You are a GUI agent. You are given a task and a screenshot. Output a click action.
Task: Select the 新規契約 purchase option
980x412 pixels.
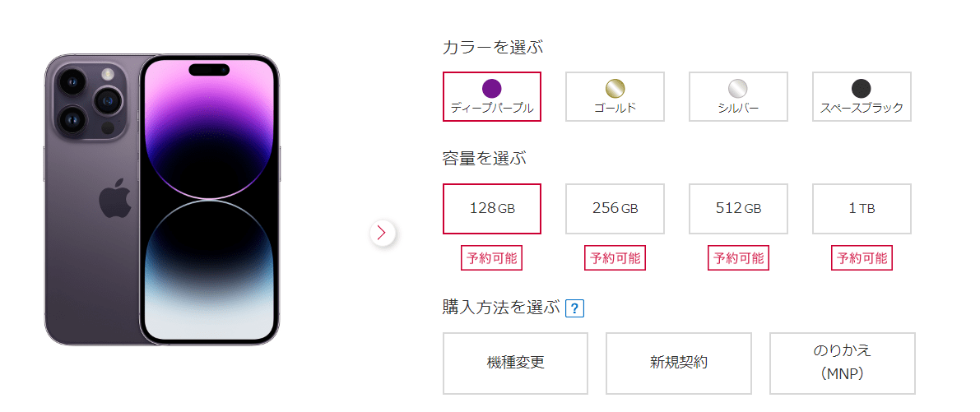coord(679,363)
